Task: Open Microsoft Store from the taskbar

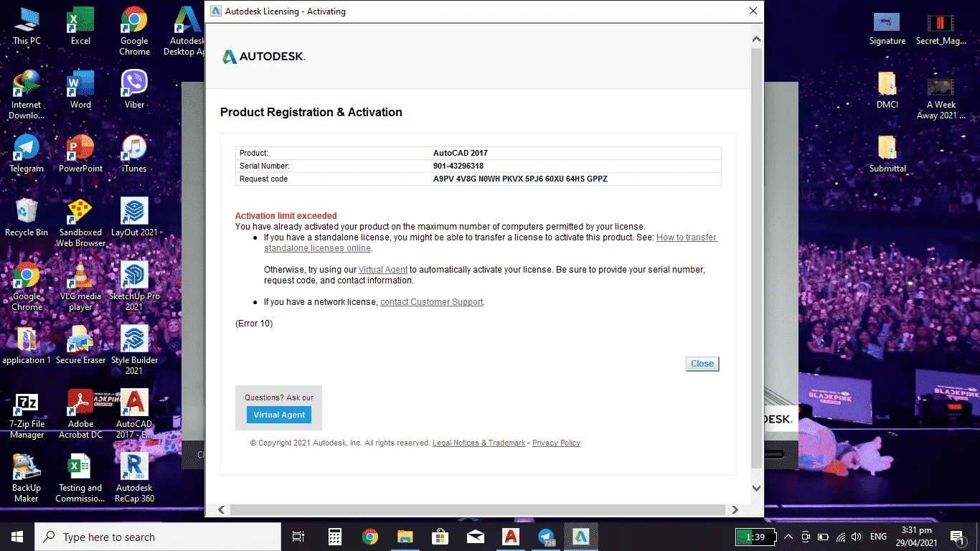Action: tap(440, 537)
